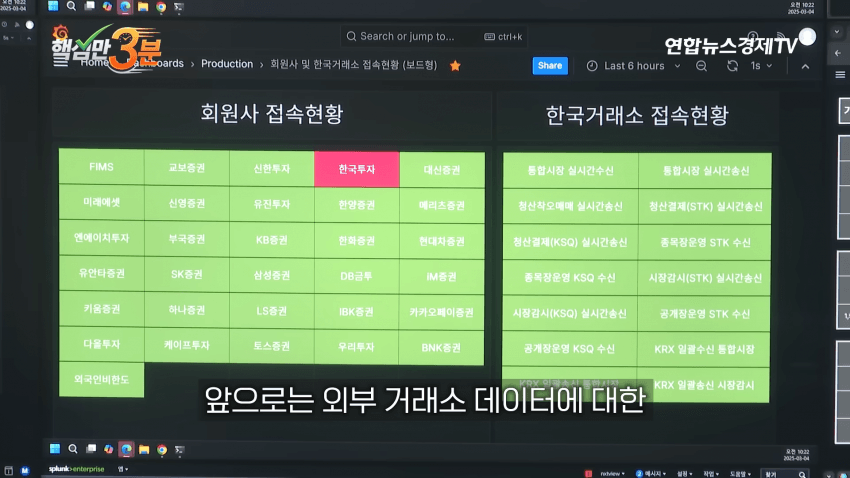Screen dimensions: 850x478
Task: Click the Share button
Action: pyautogui.click(x=550, y=66)
